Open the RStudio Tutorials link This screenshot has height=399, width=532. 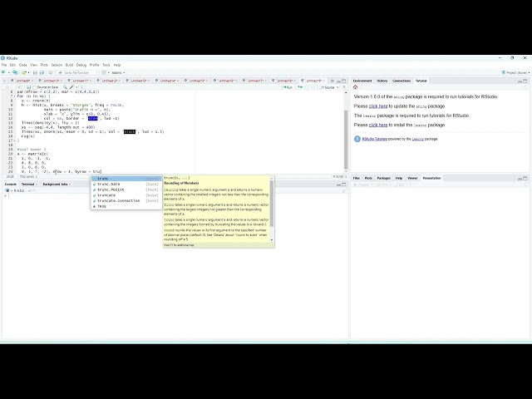[x=375, y=139]
